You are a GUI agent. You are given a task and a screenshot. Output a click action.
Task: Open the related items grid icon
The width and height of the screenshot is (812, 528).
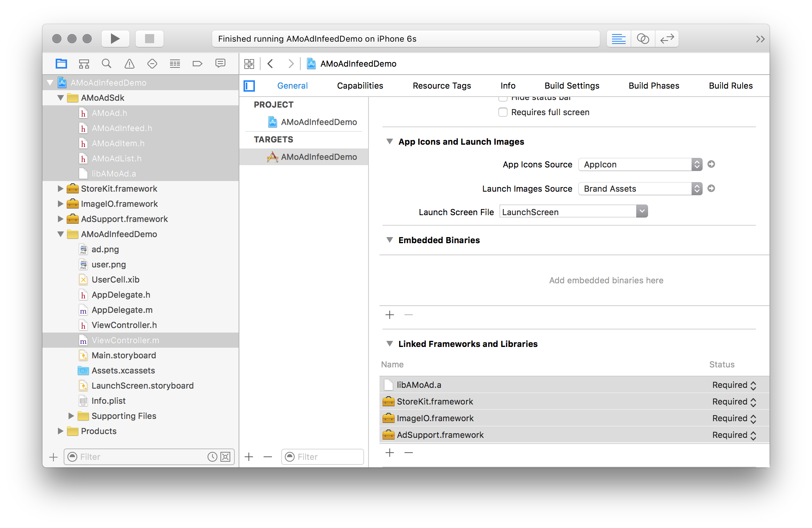[249, 64]
